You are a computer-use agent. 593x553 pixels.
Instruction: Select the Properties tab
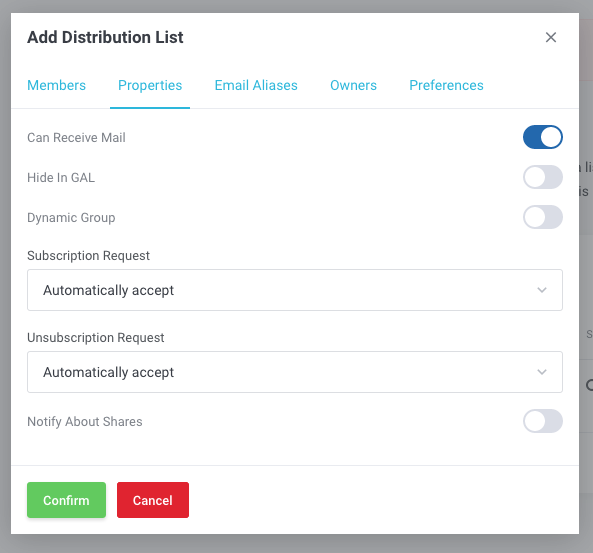click(x=150, y=85)
